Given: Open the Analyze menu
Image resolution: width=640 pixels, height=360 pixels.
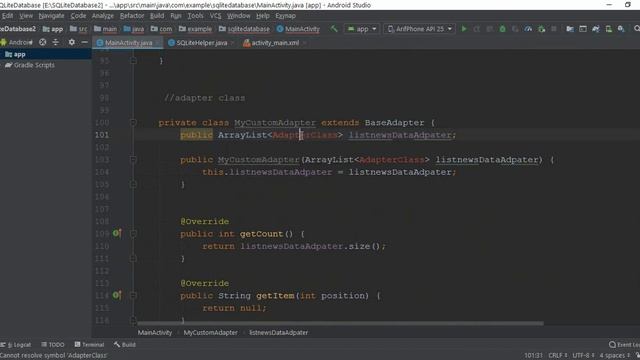Looking at the screenshot, I should [x=102, y=16].
